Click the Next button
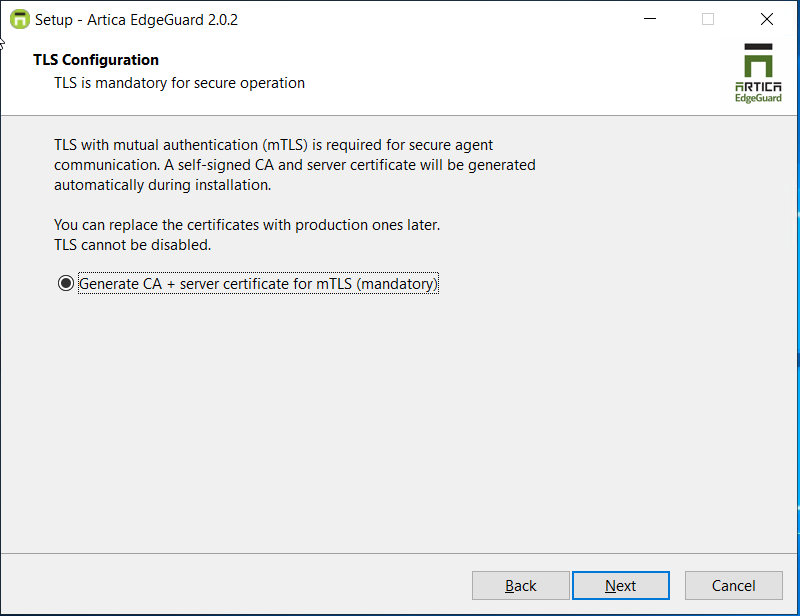This screenshot has width=800, height=616. [620, 585]
